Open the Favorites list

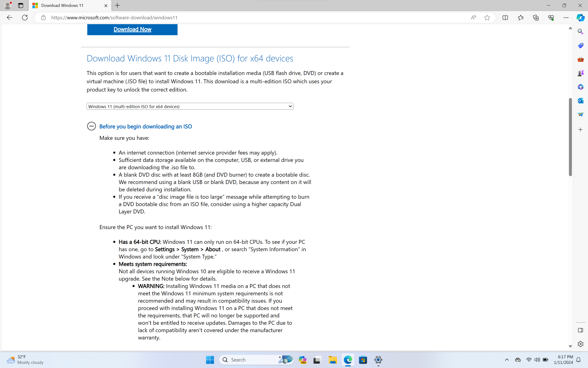520,17
